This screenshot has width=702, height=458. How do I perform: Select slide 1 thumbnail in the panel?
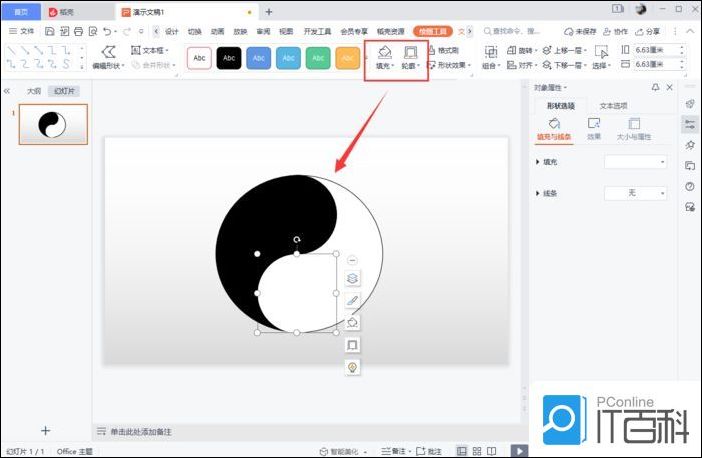[x=53, y=124]
